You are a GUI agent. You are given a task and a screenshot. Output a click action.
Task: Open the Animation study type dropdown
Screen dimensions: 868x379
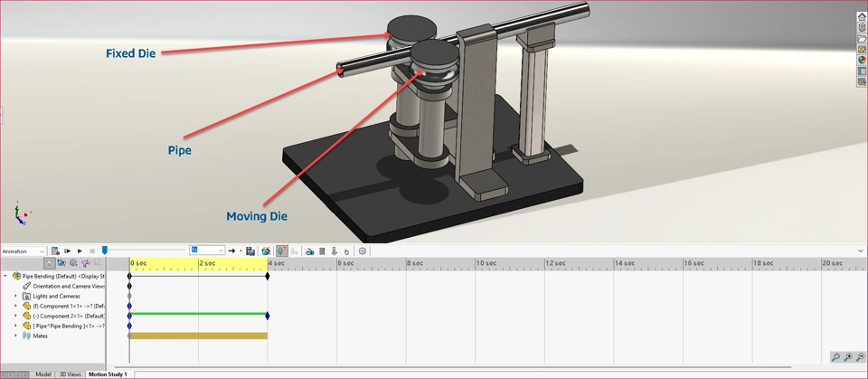[x=24, y=251]
